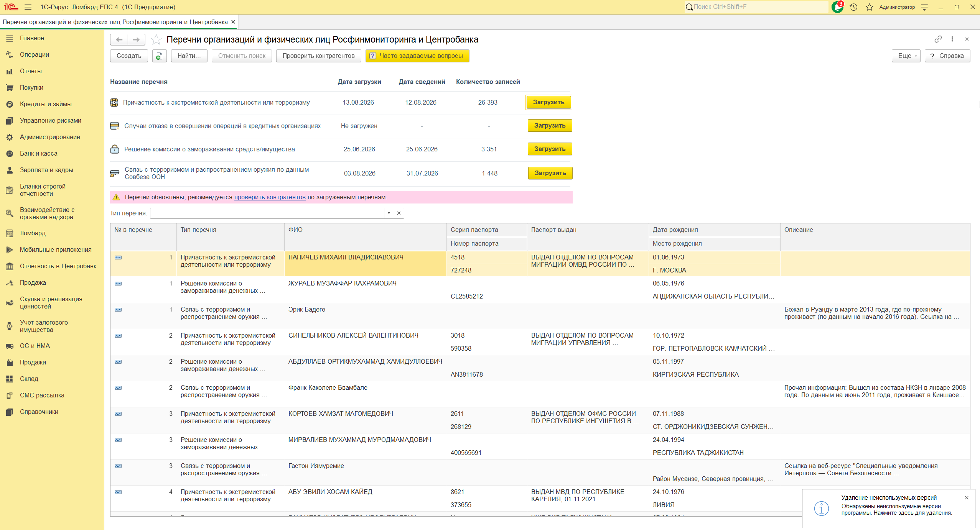The image size is (980, 530).
Task: Clear the Тип перечня filter field
Action: click(x=399, y=213)
